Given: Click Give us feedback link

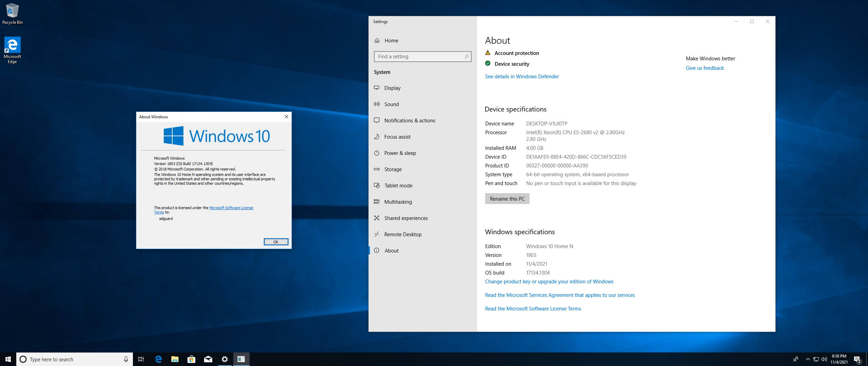Looking at the screenshot, I should click(705, 68).
